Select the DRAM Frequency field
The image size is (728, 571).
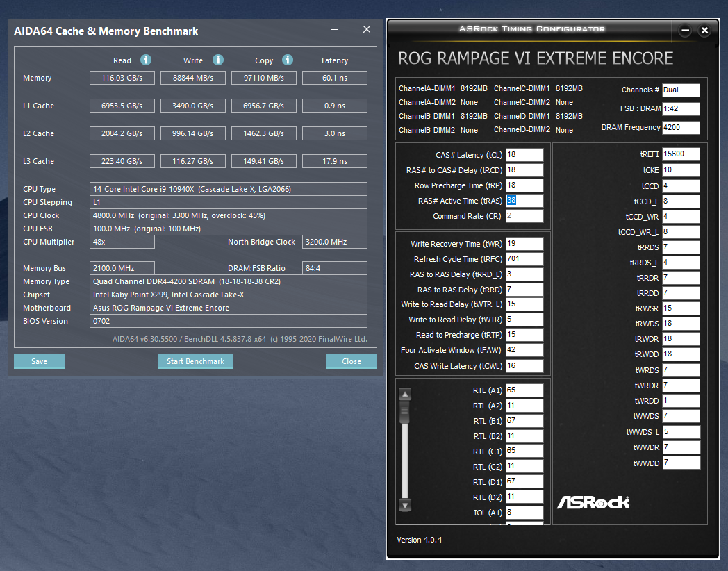click(x=681, y=127)
